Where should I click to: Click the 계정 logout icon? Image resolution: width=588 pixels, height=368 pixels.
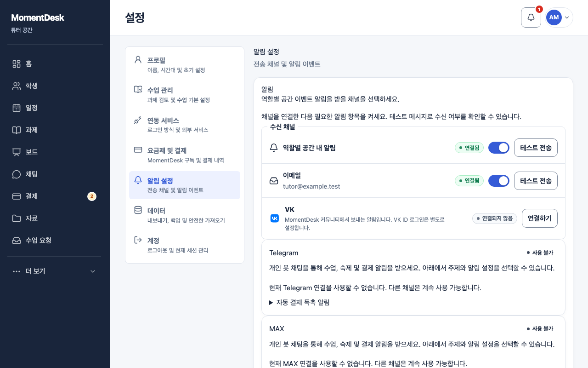[138, 240]
